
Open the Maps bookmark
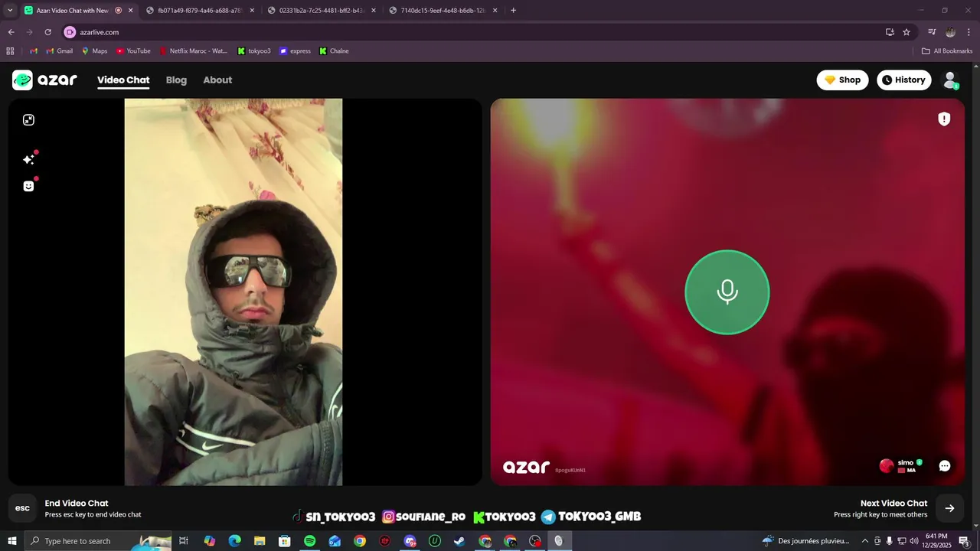[94, 51]
